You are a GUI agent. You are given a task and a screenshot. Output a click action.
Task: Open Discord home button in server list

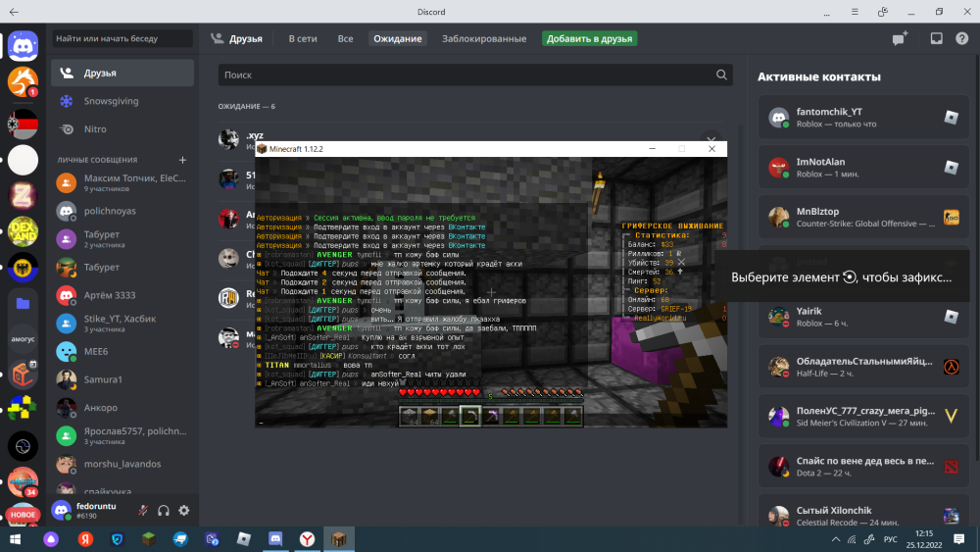24,46
